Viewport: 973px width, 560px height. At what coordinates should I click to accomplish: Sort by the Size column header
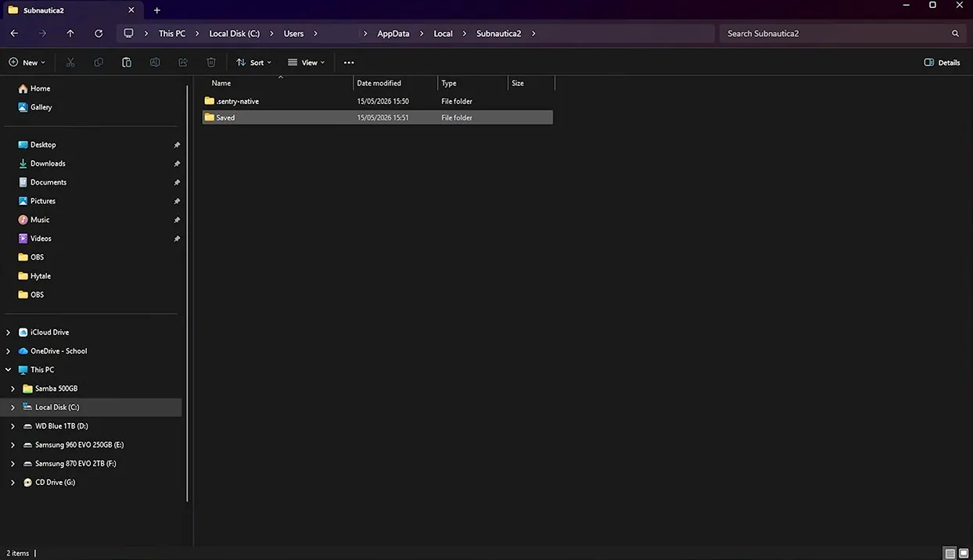click(532, 83)
